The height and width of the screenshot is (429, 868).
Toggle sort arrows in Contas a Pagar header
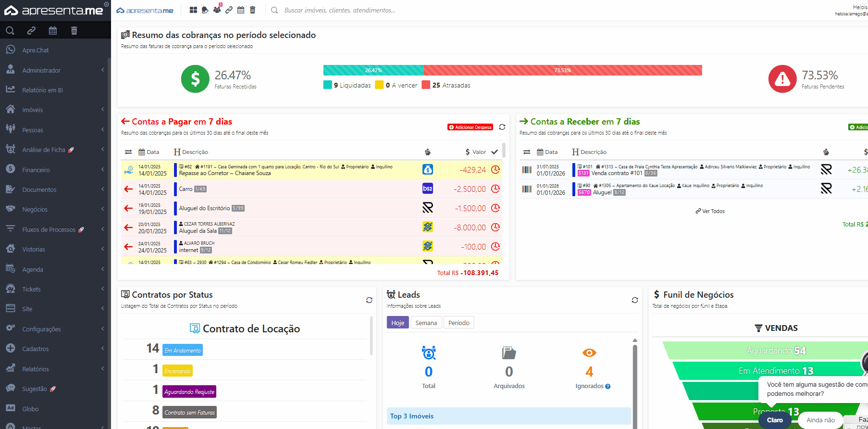pos(128,152)
